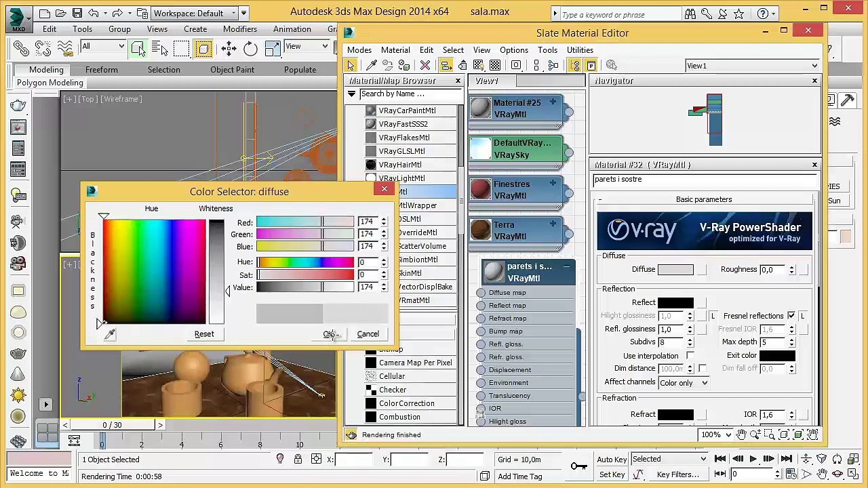Click Go to Start playback button
Screen dimensions: 868x488
coord(720,459)
